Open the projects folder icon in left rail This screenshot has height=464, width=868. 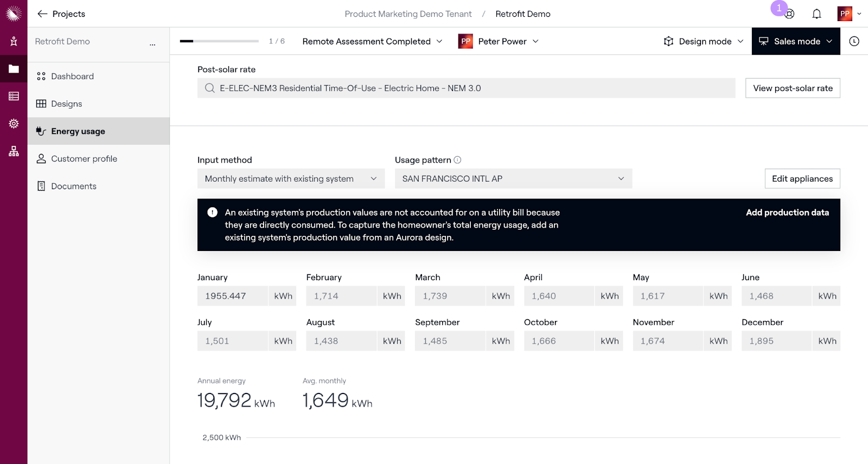[14, 69]
